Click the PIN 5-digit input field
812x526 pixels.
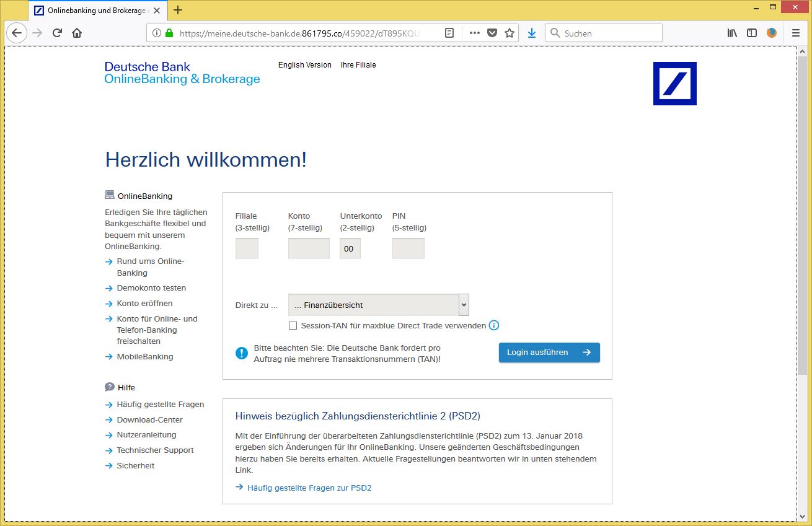click(408, 248)
